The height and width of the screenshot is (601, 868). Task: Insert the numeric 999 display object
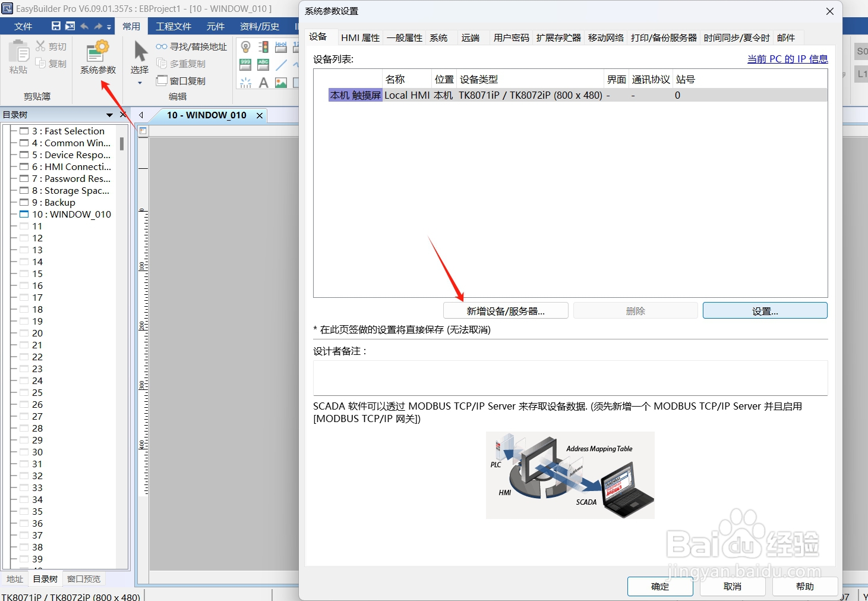245,65
